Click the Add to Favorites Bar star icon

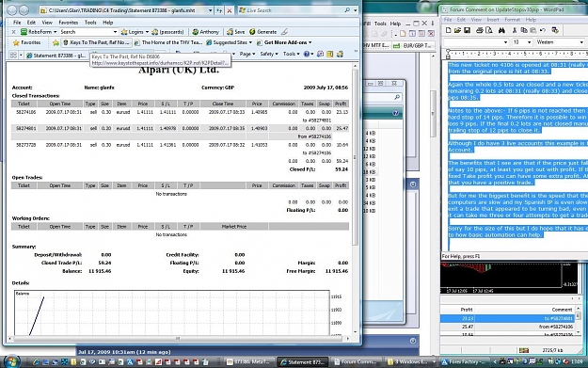(x=56, y=42)
